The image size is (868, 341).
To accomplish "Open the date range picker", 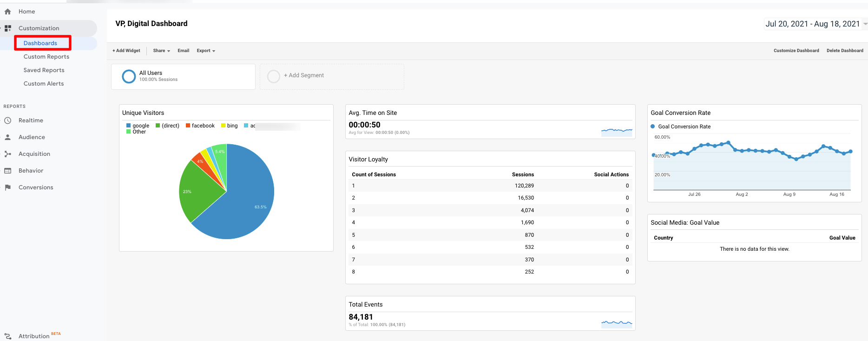I will point(816,24).
